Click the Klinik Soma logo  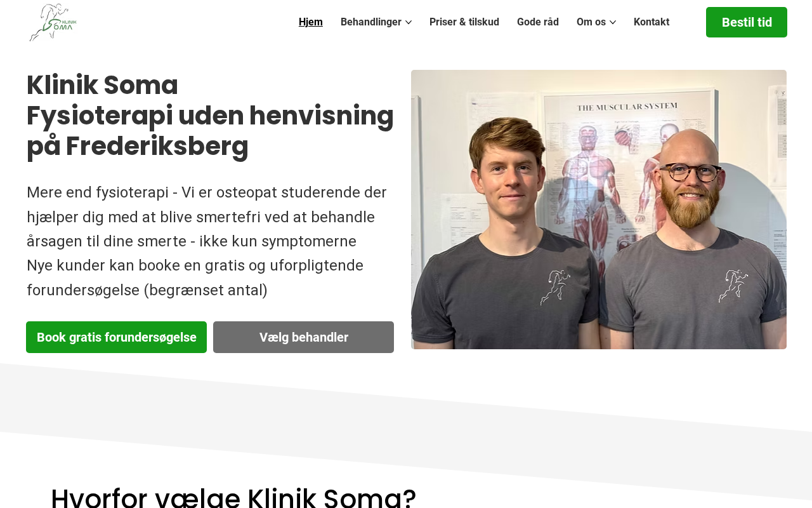(53, 22)
